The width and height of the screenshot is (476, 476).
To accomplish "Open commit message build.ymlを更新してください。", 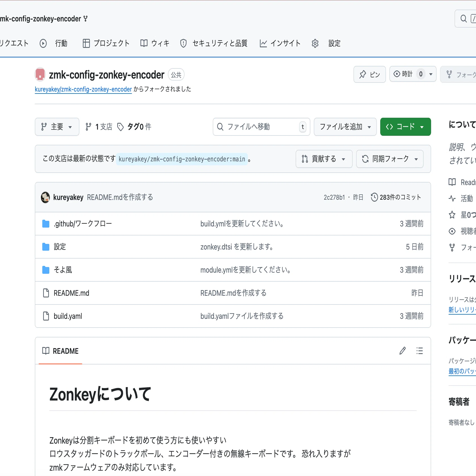I will tap(243, 224).
